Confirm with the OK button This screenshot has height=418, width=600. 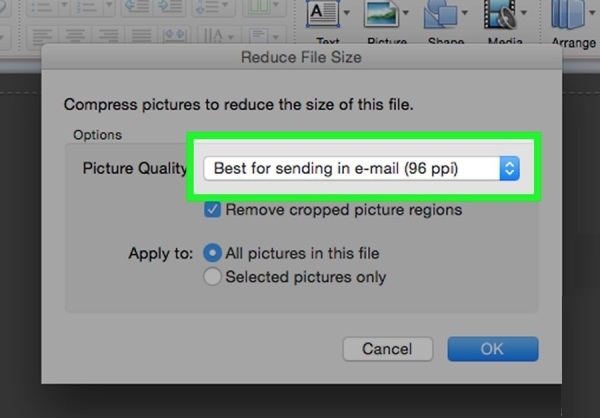[x=493, y=349]
